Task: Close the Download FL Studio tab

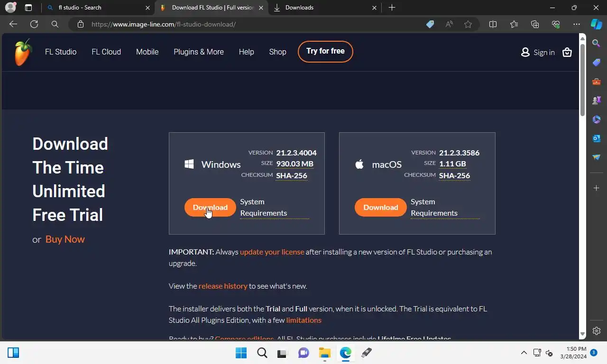Action: pos(261,8)
